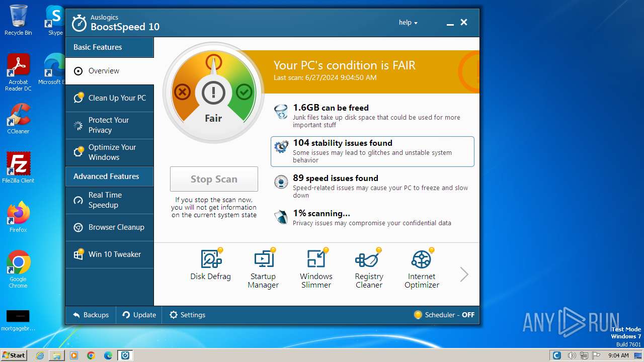The height and width of the screenshot is (362, 644).
Task: Click the Basic Features header
Action: coord(110,47)
